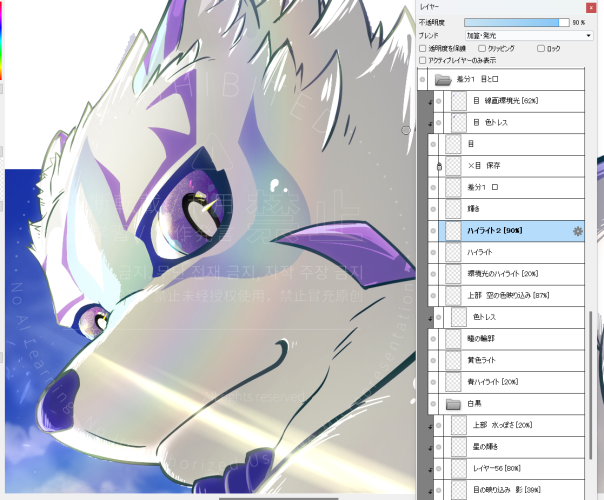Image resolution: width=604 pixels, height=500 pixels.
Task: Toggle visibility of plain ハイライト layer
Action: [433, 253]
